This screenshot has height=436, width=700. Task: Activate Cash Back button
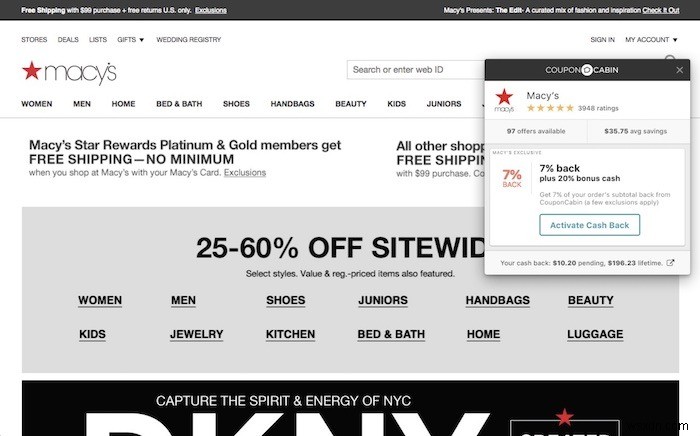coord(589,225)
